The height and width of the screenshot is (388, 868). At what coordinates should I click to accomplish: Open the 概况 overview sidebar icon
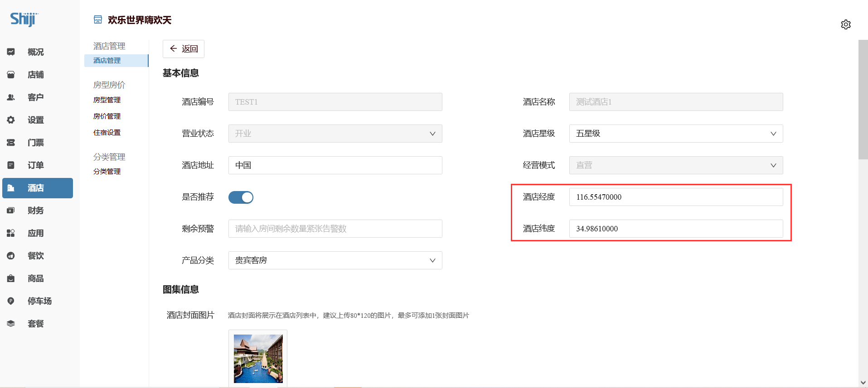pos(11,52)
